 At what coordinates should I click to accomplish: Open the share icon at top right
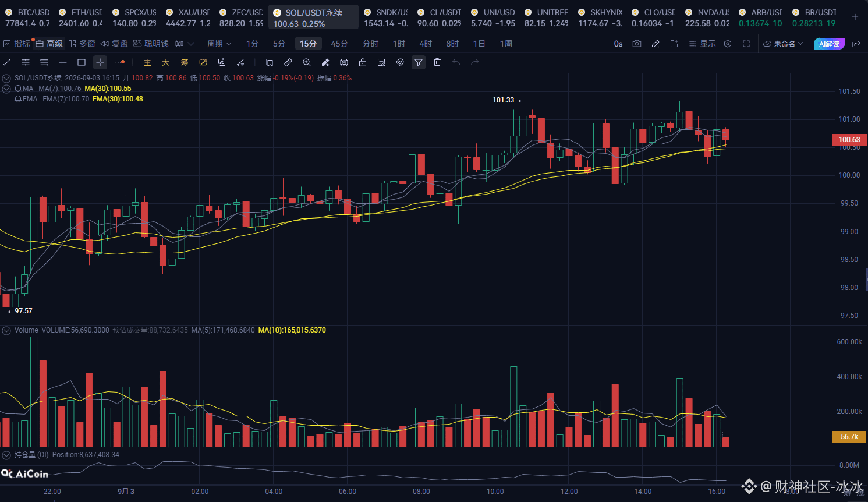(856, 44)
